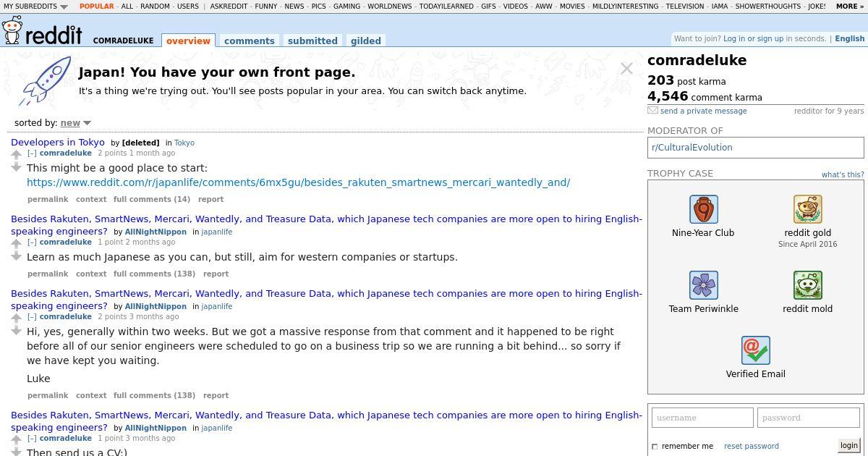The width and height of the screenshot is (868, 456).
Task: Go to POPULAR in top bar
Action: coord(96,6)
